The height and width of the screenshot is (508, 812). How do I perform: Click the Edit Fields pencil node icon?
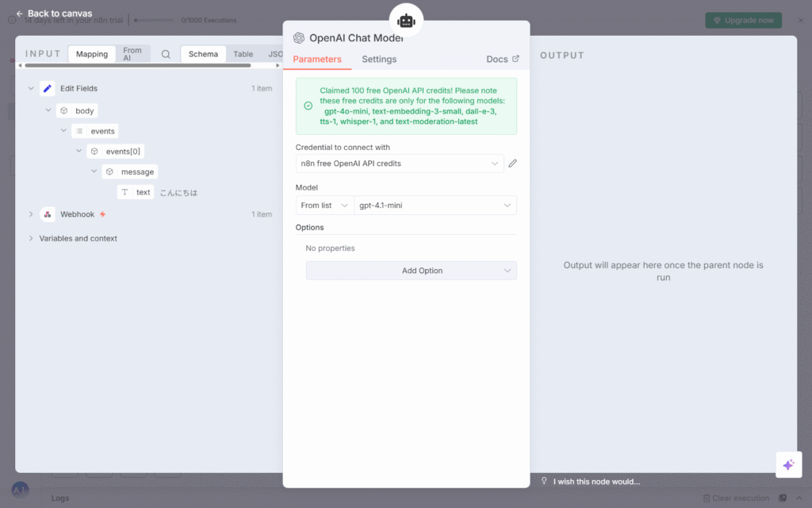tap(48, 89)
